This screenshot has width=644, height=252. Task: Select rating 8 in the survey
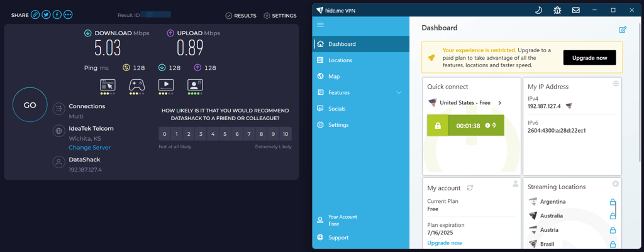tap(261, 134)
